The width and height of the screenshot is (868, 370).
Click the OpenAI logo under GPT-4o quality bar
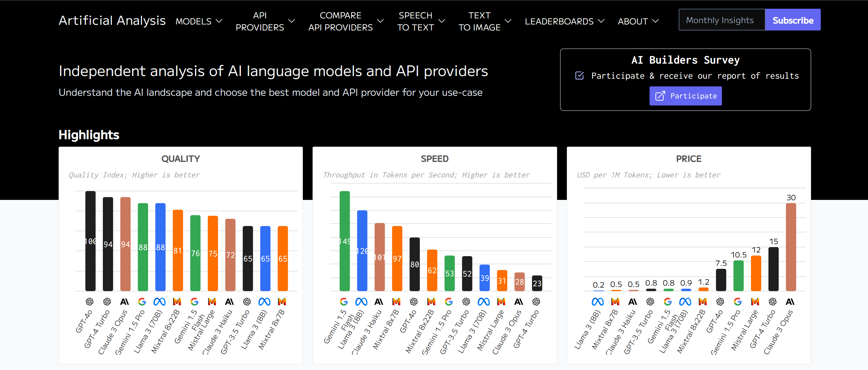(x=89, y=301)
